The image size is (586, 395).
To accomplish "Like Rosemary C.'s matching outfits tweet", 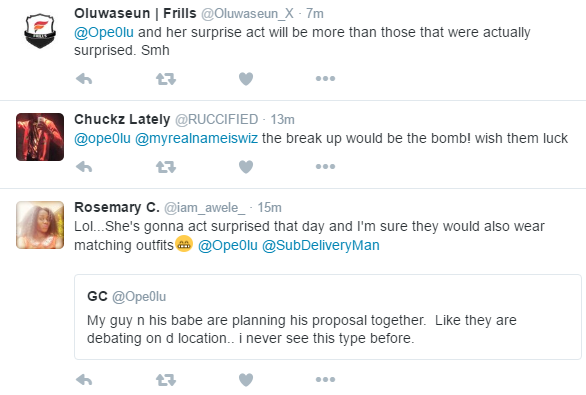I will point(246,380).
